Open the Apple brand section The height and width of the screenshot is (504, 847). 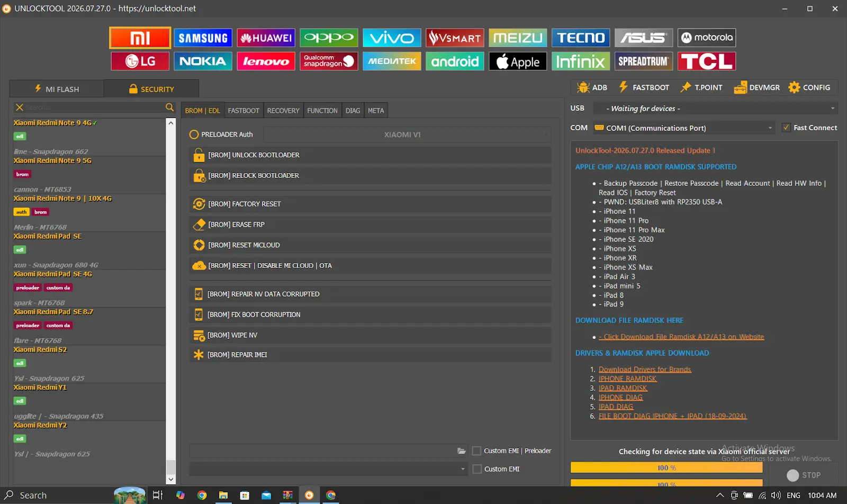point(518,61)
